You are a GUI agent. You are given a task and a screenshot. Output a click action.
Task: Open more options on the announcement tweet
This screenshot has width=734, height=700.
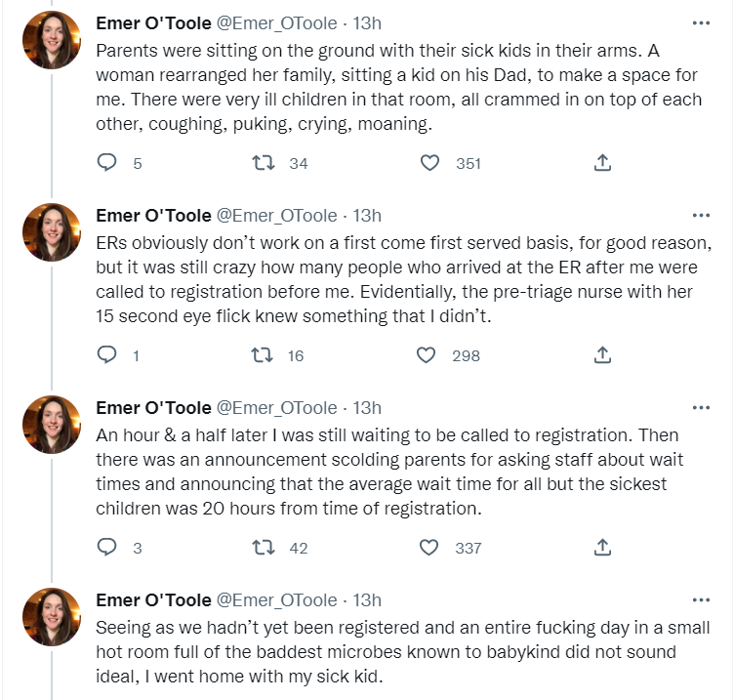tap(701, 407)
